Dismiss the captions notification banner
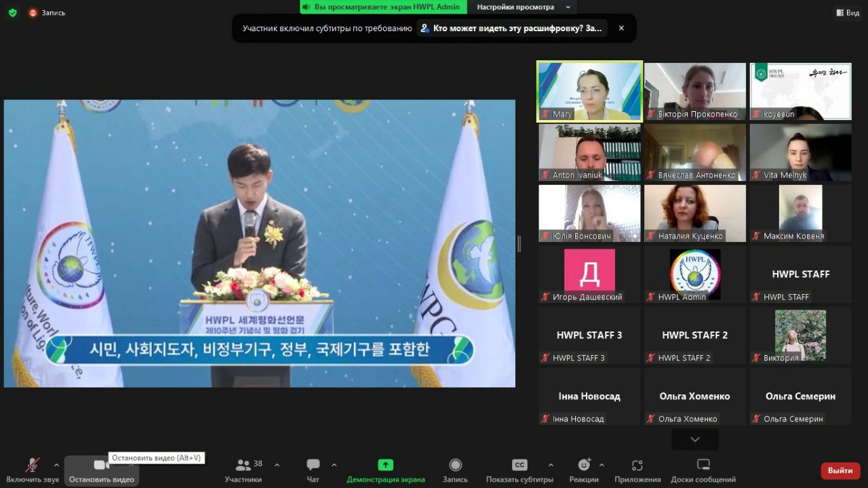Screen dimensions: 868x488 point(621,28)
